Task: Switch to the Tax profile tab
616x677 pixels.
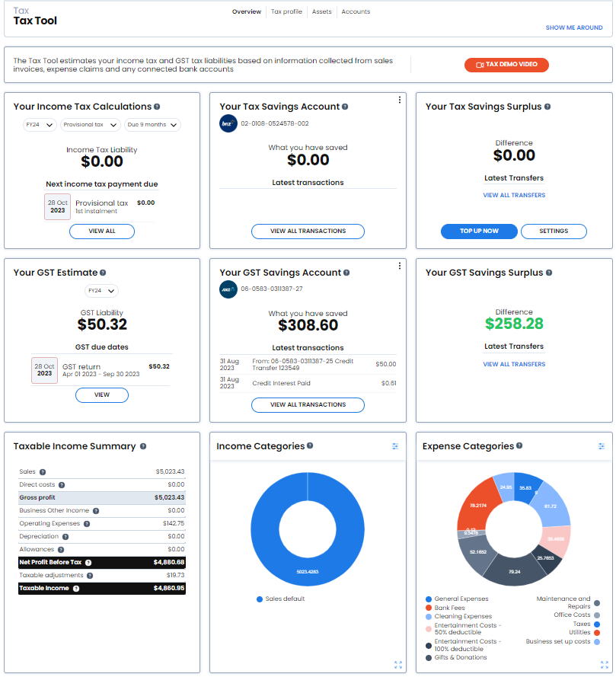Action: tap(286, 11)
